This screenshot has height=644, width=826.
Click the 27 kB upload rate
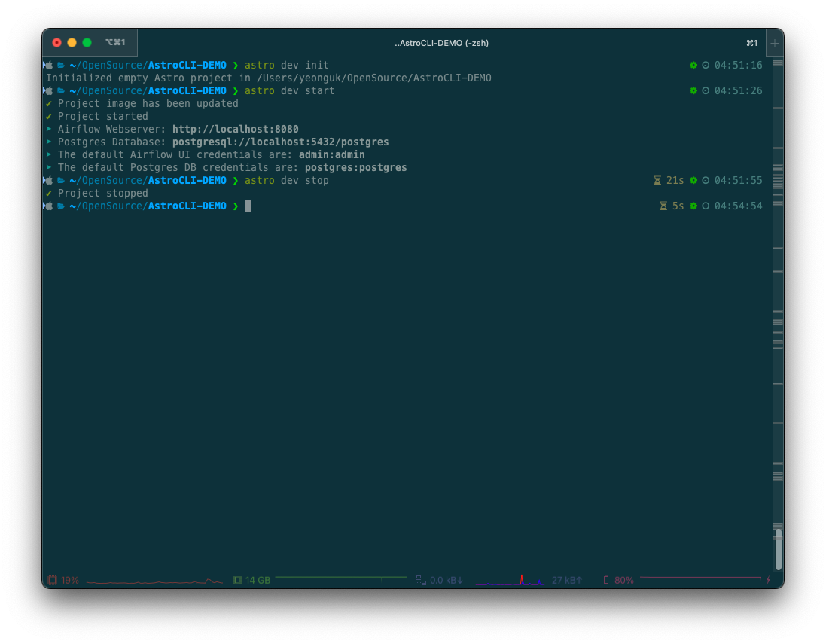coord(567,580)
